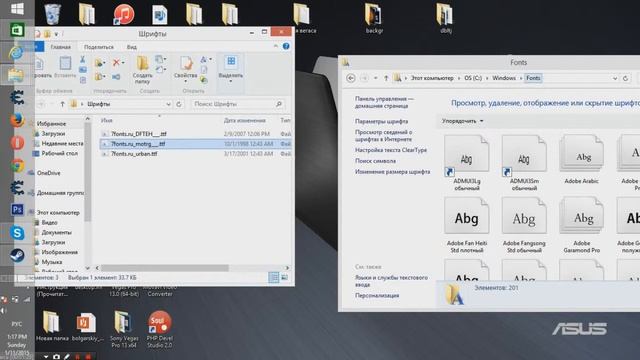Open Explorer help question icon
The image size is (640, 360).
point(286,46)
